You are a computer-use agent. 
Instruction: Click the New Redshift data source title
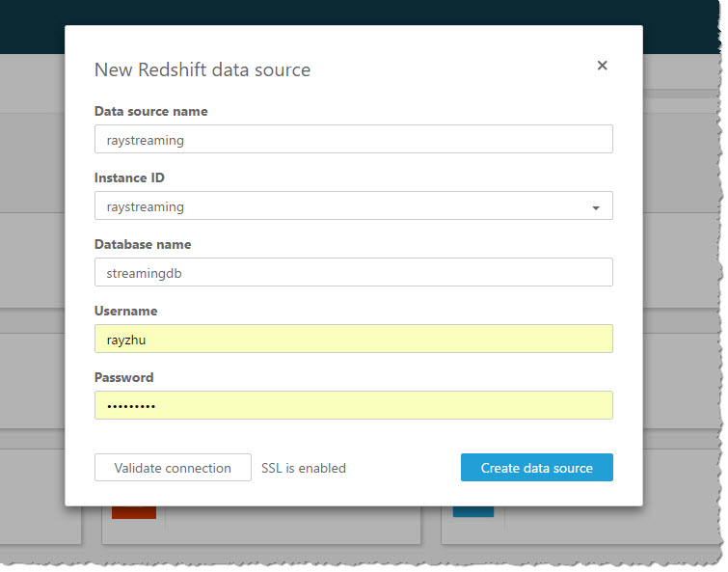point(202,69)
